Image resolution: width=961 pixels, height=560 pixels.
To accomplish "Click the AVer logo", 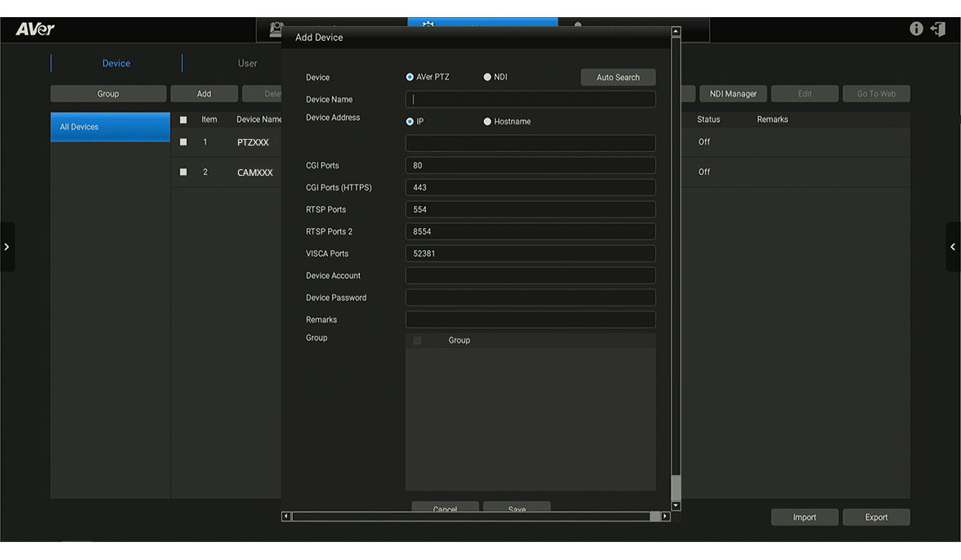I will [35, 29].
